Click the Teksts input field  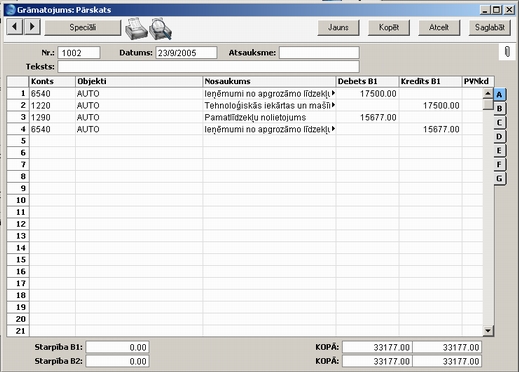point(208,67)
